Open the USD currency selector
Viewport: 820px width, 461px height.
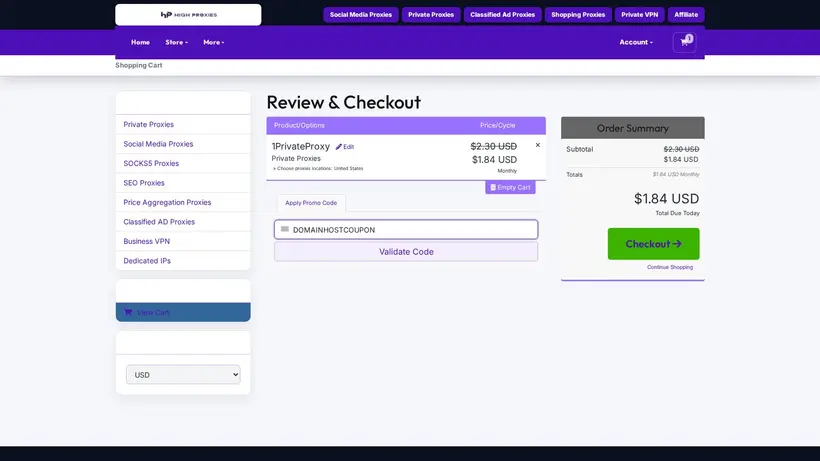point(183,374)
